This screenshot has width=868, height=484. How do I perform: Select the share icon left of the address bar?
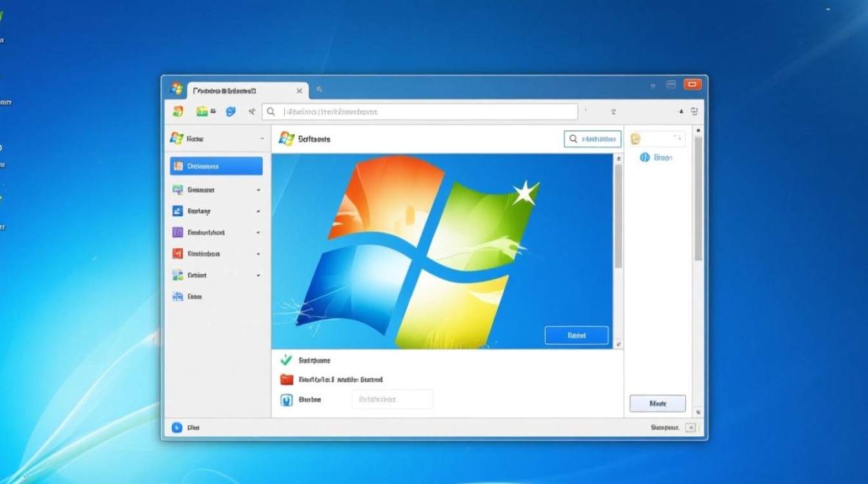(251, 110)
